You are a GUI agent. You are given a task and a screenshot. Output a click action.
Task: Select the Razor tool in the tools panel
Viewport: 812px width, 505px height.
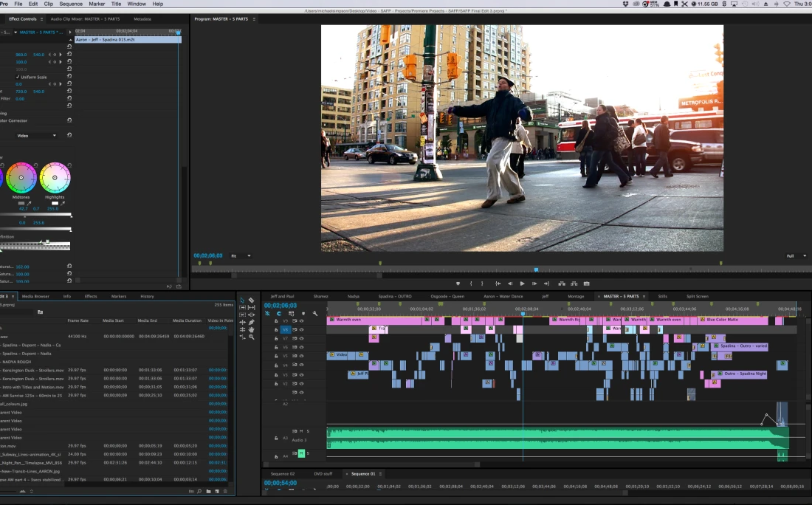click(252, 300)
